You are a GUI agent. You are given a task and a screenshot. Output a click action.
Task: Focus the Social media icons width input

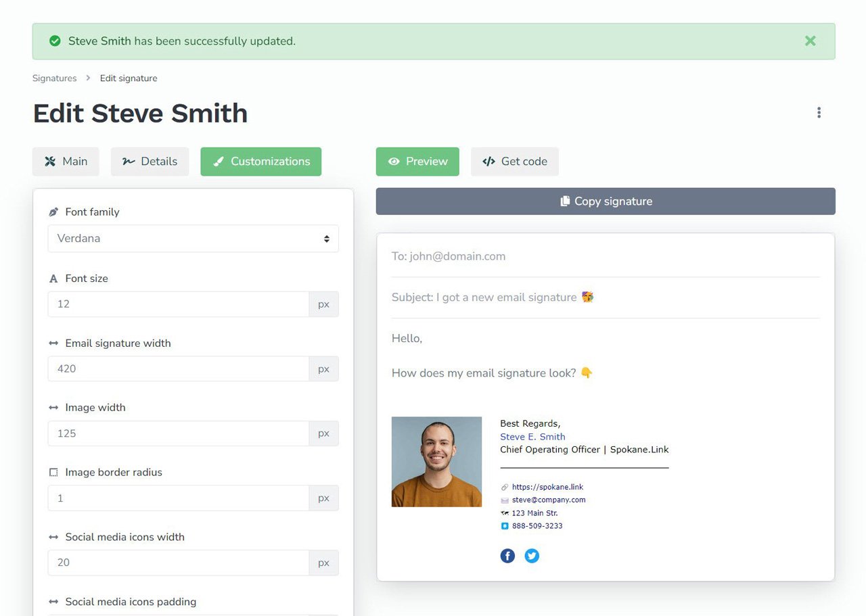pos(179,563)
